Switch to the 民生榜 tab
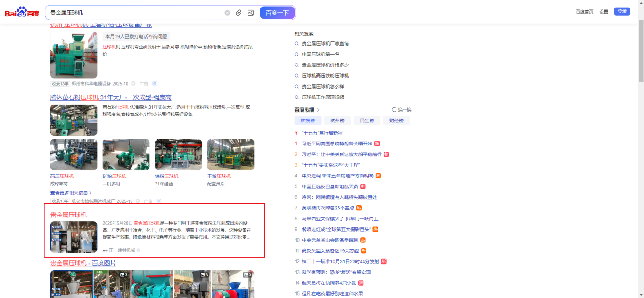This screenshot has height=298, width=644. click(x=367, y=121)
